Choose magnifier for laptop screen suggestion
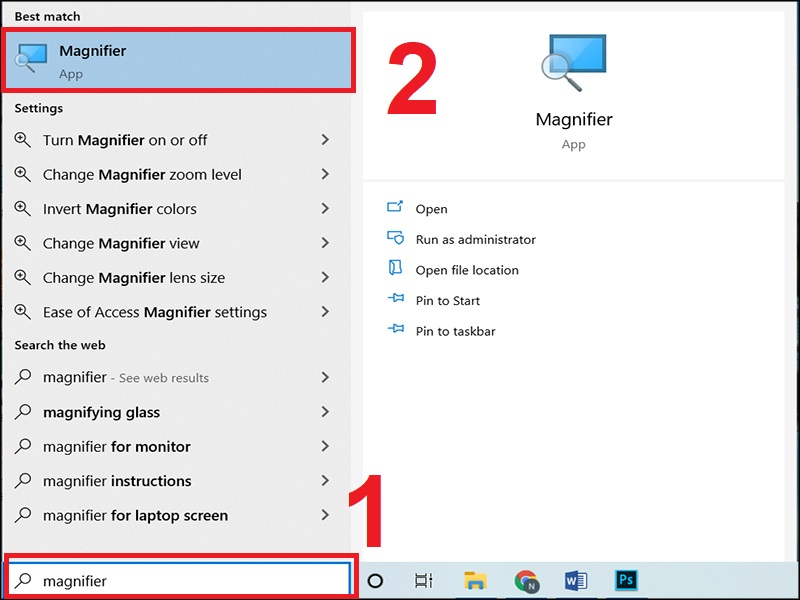The width and height of the screenshot is (800, 600). [172, 515]
